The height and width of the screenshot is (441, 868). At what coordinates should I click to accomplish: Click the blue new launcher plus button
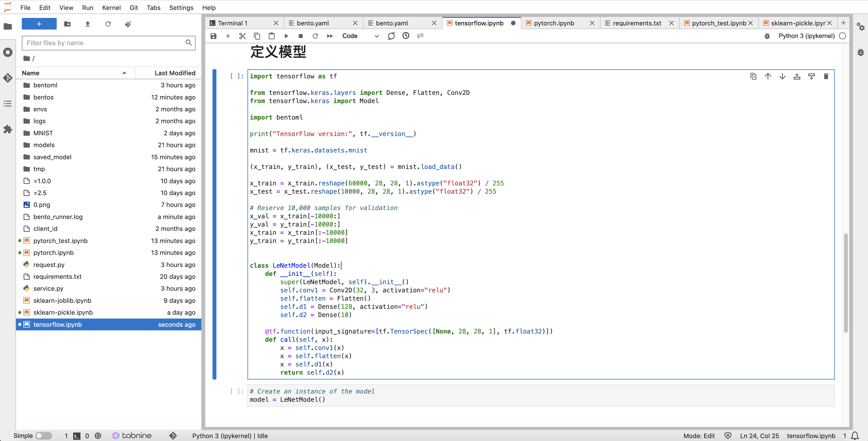[x=39, y=24]
